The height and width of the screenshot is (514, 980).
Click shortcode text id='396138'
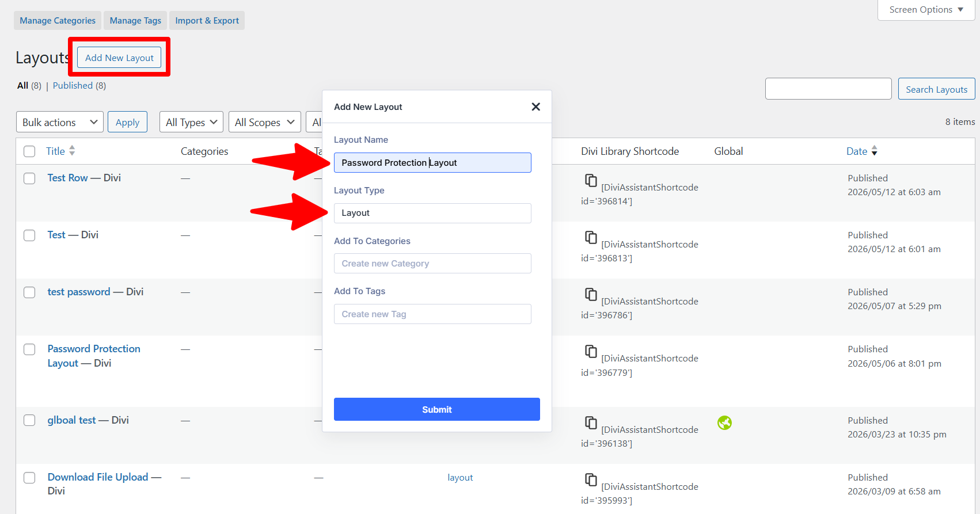pyautogui.click(x=606, y=444)
